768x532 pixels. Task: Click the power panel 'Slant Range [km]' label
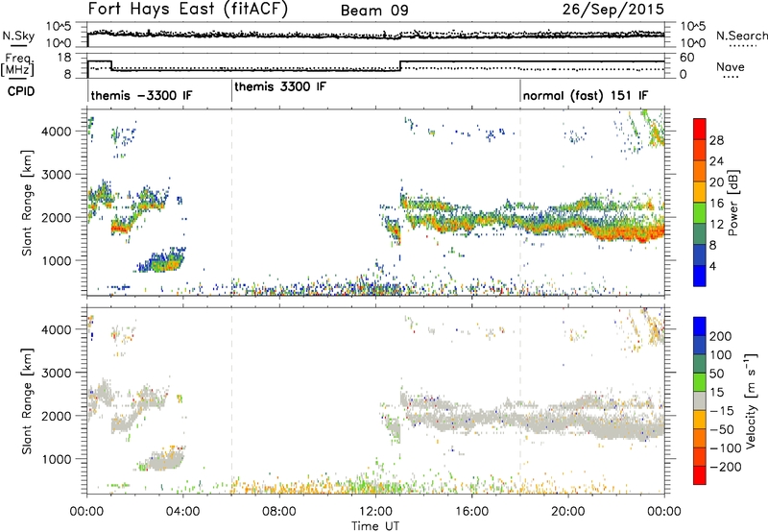coord(27,203)
